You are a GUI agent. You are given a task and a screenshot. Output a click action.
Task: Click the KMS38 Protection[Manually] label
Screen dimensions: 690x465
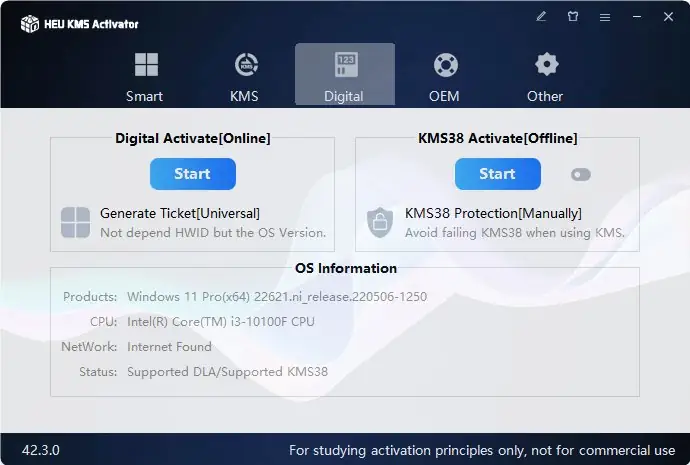pos(493,213)
